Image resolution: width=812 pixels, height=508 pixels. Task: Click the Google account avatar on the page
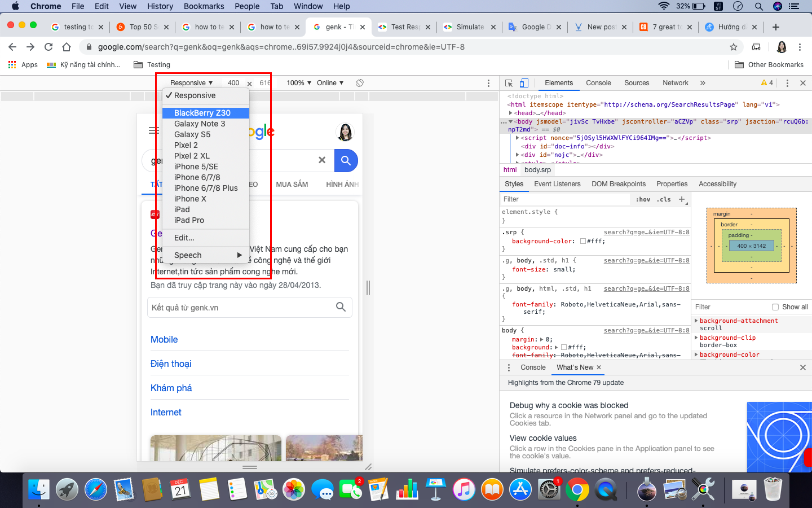(x=345, y=132)
